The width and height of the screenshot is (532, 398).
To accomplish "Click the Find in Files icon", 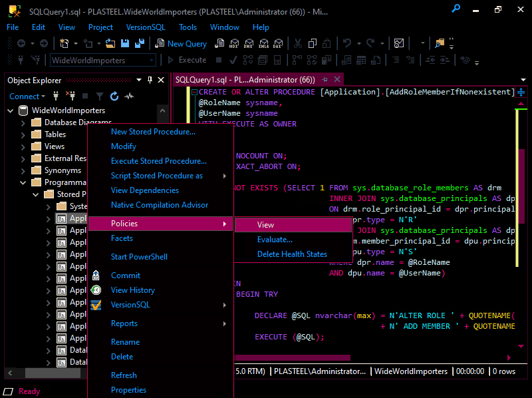I will click(x=440, y=43).
